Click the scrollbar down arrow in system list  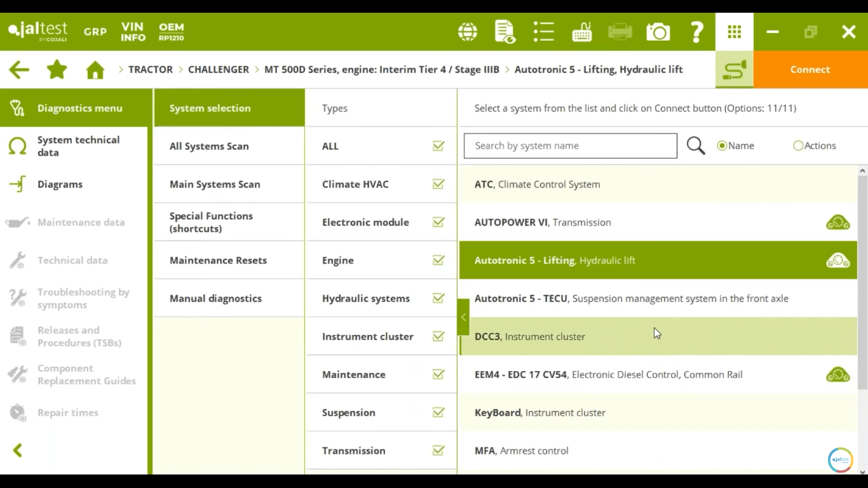point(862,471)
